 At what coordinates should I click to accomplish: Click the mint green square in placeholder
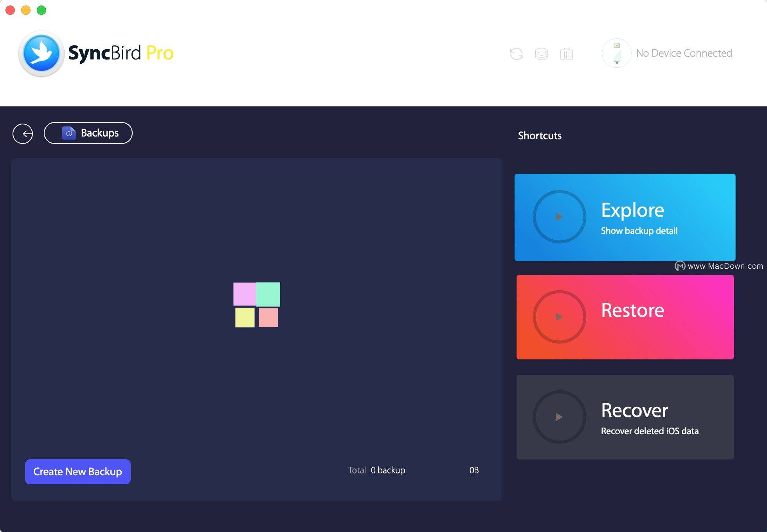pos(268,294)
